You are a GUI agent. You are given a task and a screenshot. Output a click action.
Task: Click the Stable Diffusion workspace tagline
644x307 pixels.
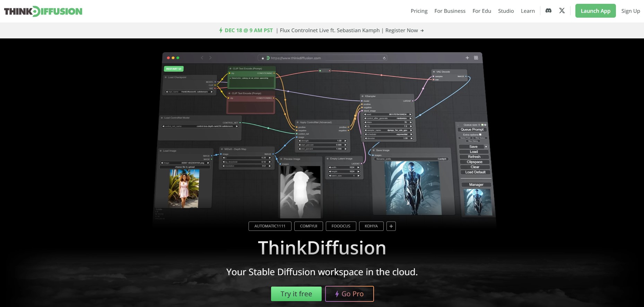point(322,272)
